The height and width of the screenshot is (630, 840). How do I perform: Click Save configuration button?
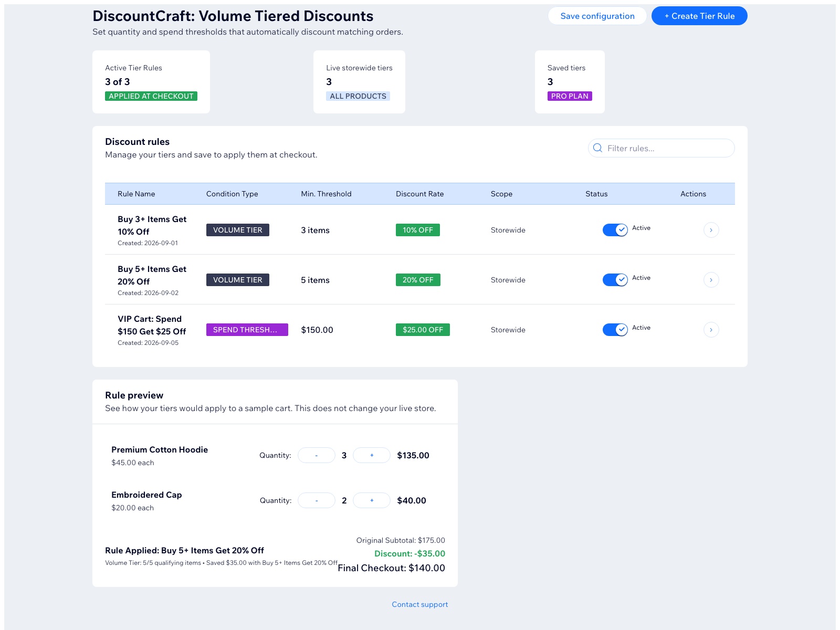pyautogui.click(x=597, y=16)
